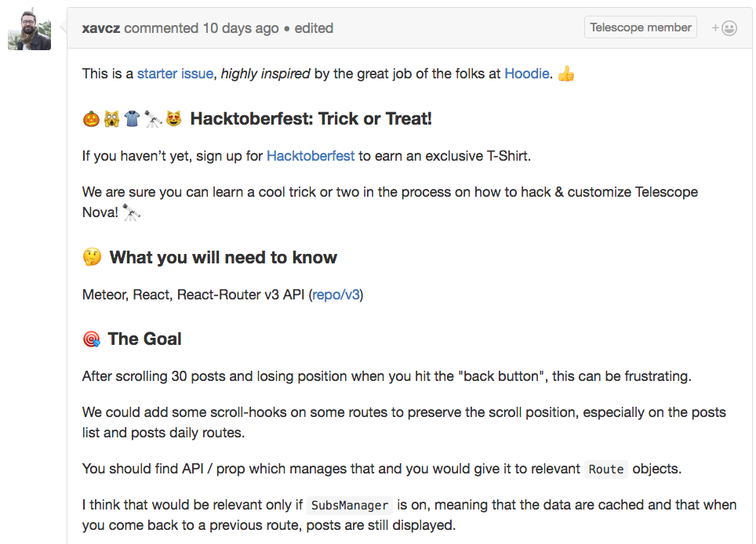Screen dimensions: 756x544
Task: Click the Telescope member badge
Action: click(x=640, y=27)
